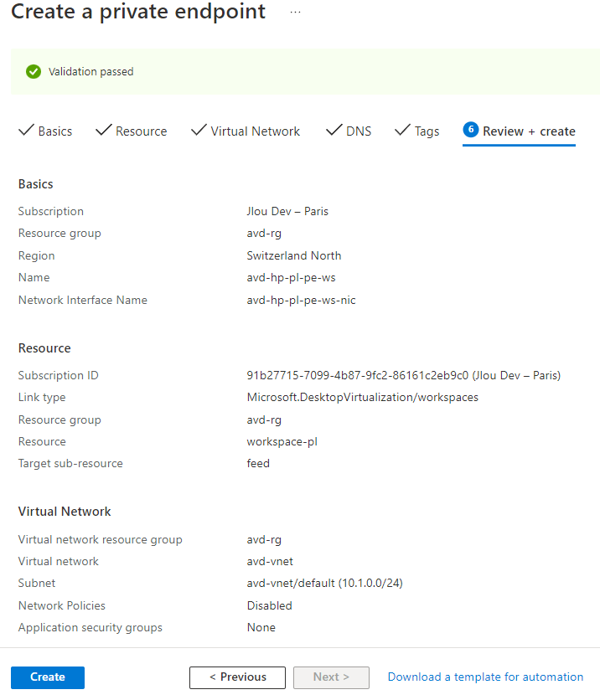This screenshot has width=600, height=700.
Task: Click the Network Interface Name label
Action: tap(83, 300)
